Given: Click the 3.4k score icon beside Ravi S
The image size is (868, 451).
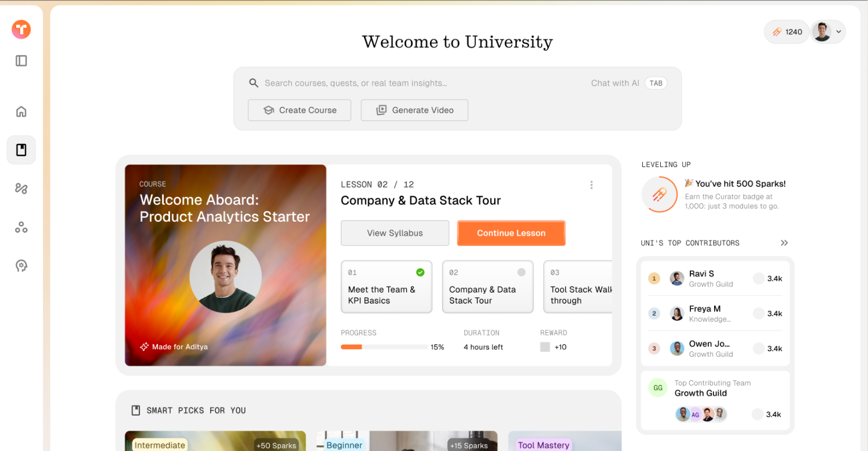Looking at the screenshot, I should point(758,278).
